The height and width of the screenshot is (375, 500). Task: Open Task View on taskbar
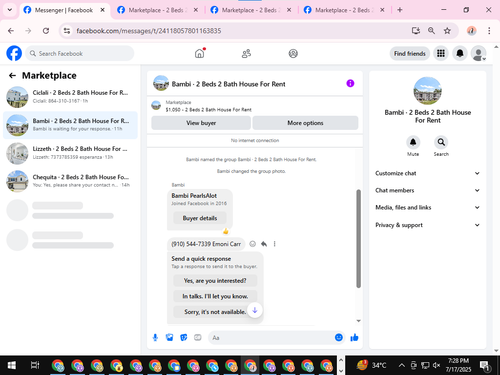(x=35, y=365)
